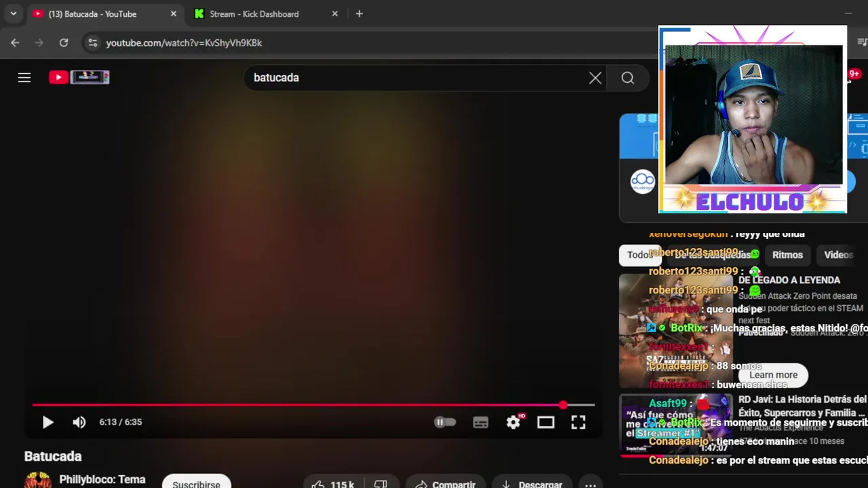The image size is (868, 488).
Task: Switch to theater mode view
Action: tap(546, 422)
